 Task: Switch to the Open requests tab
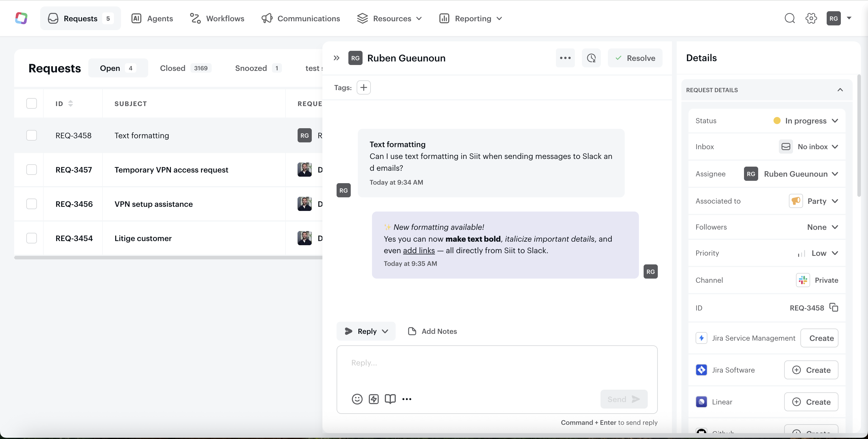(118, 68)
